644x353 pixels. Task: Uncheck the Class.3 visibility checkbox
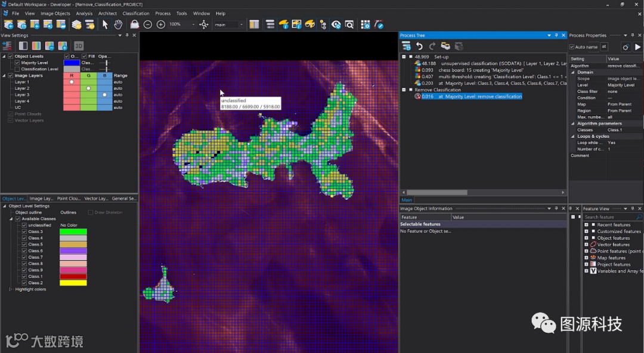pos(24,232)
